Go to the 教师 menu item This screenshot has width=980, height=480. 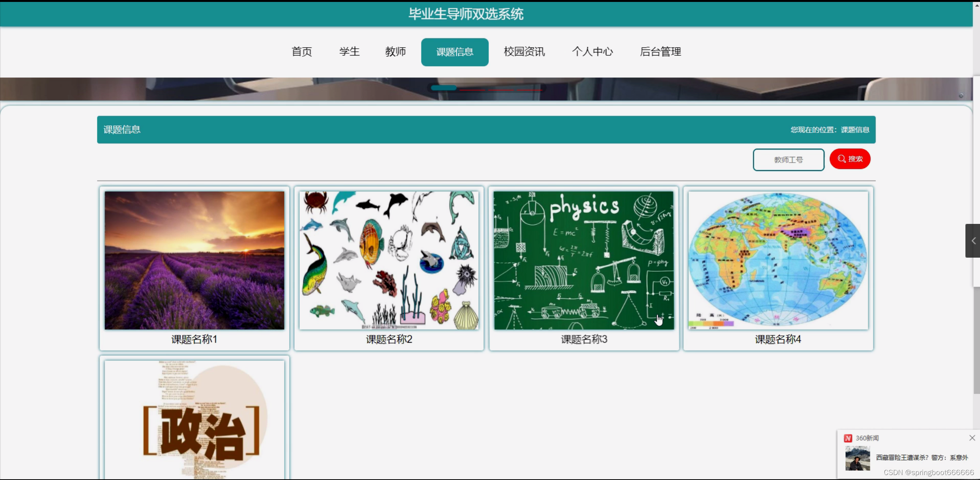click(x=395, y=52)
